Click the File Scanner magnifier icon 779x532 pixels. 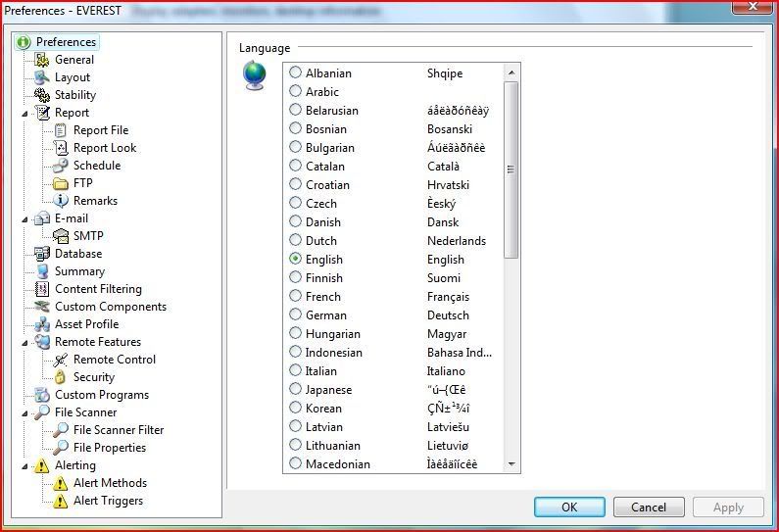point(42,412)
